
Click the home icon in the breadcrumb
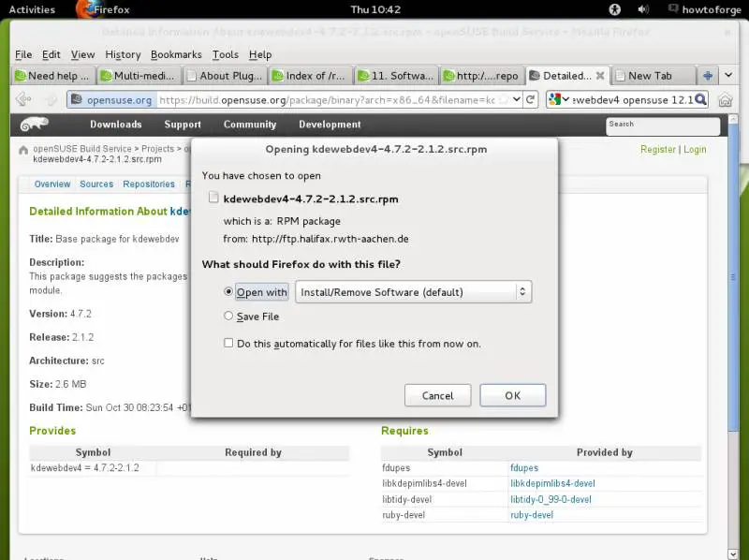tap(22, 150)
